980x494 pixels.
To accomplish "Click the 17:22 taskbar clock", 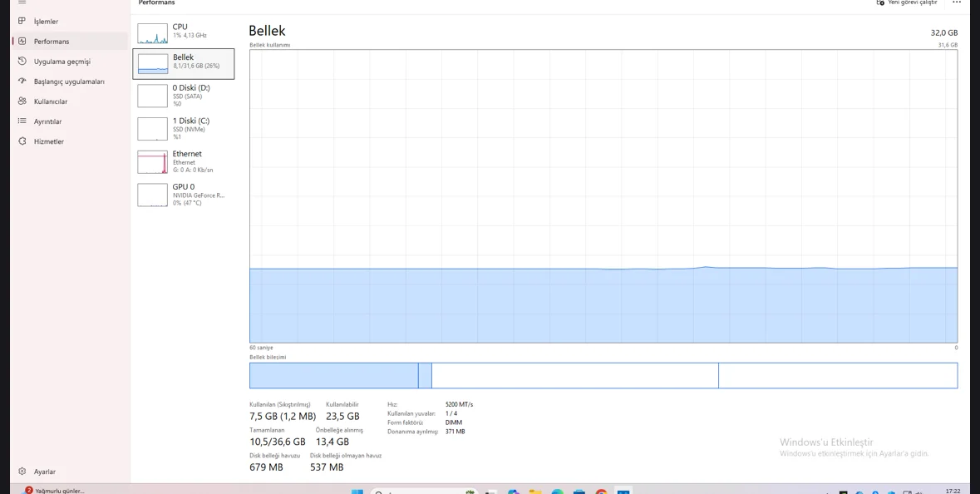I will click(953, 491).
